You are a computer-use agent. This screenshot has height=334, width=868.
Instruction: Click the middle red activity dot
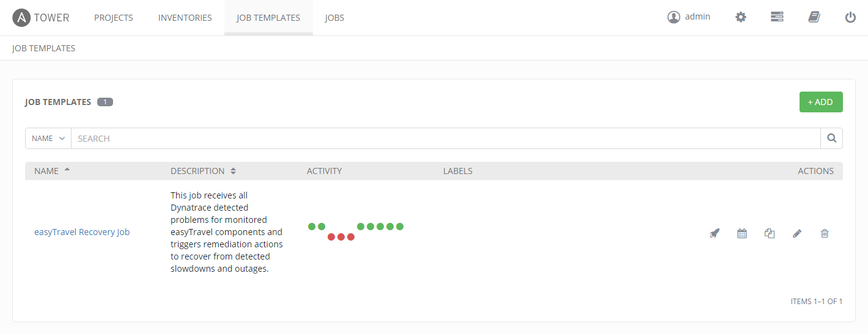pos(341,237)
